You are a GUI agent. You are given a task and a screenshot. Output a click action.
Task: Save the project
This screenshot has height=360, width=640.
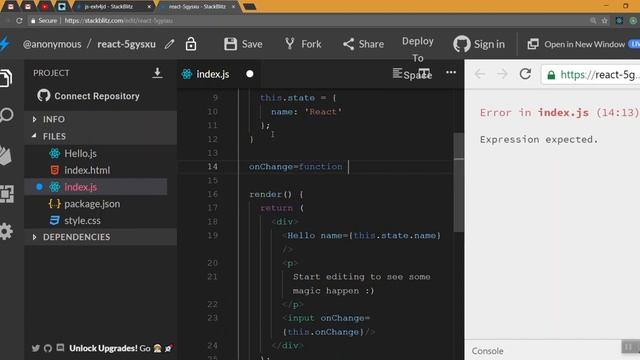(243, 44)
